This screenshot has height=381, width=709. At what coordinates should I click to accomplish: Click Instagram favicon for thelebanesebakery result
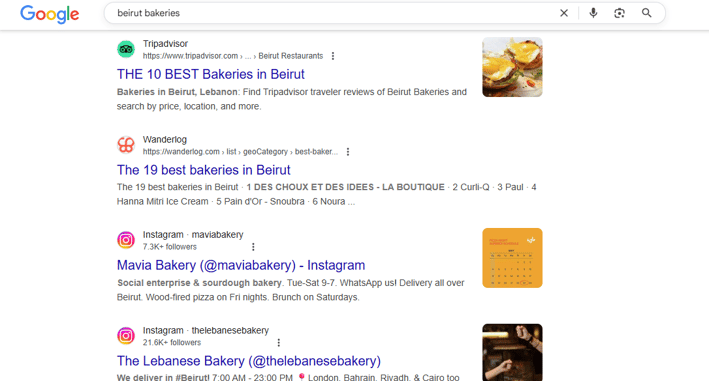(126, 336)
